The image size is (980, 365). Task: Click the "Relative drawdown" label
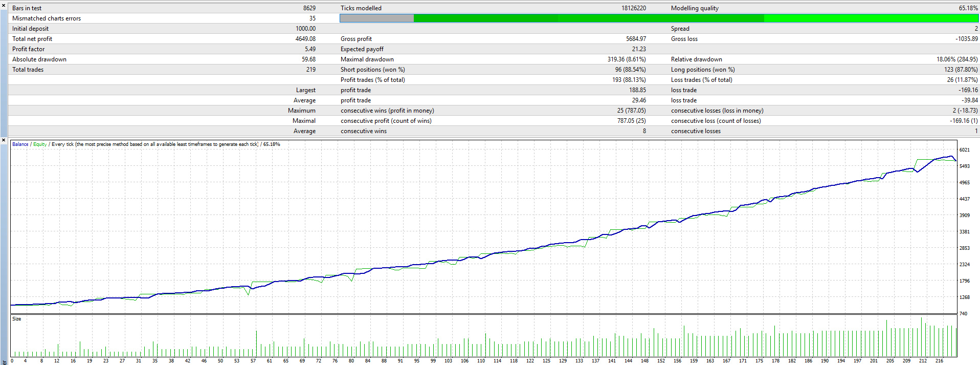coord(697,59)
